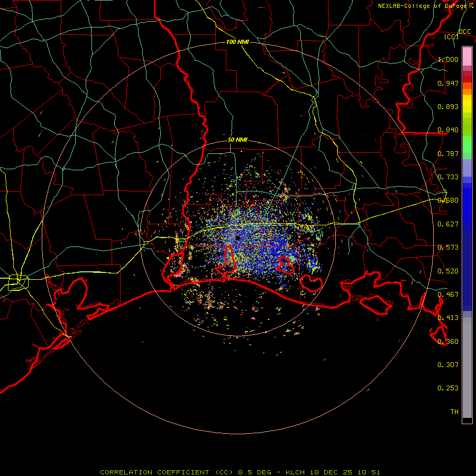Click the TH threshold label on the legend

click(454, 412)
